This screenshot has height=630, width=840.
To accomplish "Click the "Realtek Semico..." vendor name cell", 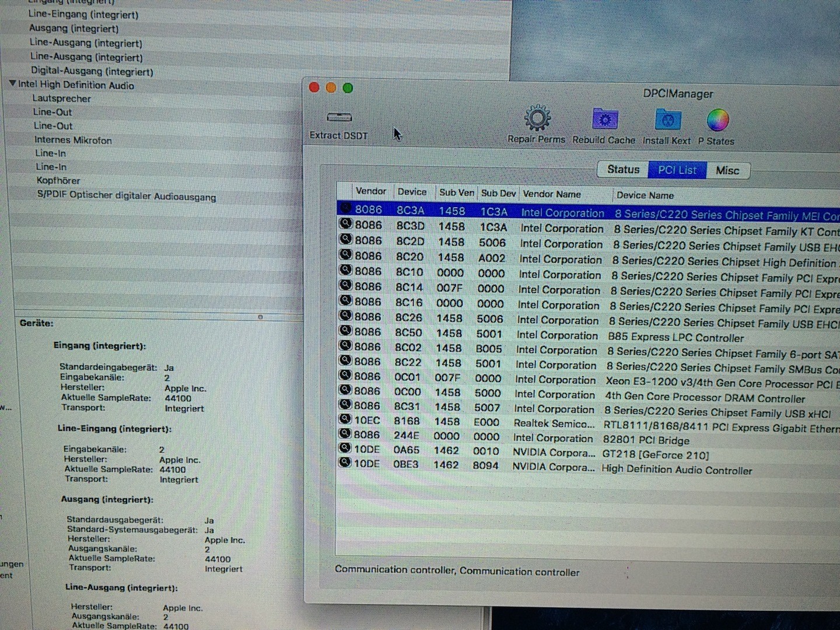I will pyautogui.click(x=554, y=423).
